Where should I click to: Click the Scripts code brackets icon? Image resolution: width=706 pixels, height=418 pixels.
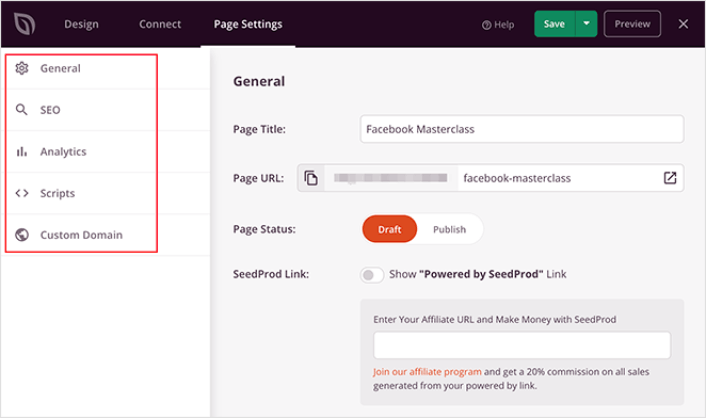point(22,193)
